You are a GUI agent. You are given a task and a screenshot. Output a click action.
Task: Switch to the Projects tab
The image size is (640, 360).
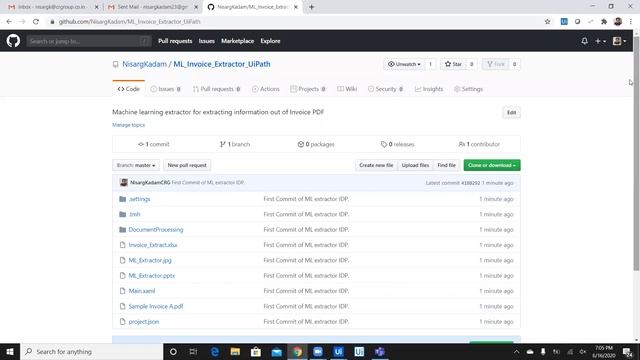(x=308, y=89)
